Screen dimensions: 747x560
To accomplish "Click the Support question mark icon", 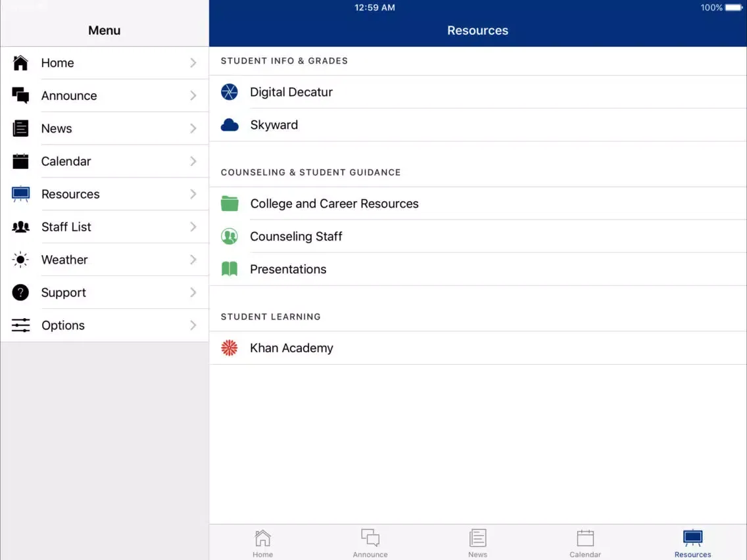I will (x=20, y=292).
